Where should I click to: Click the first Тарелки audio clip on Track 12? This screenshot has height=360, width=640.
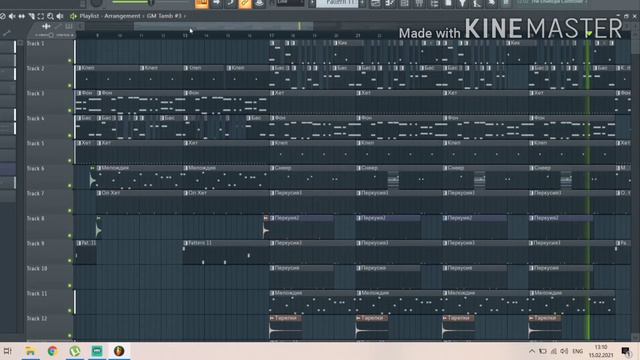point(286,327)
